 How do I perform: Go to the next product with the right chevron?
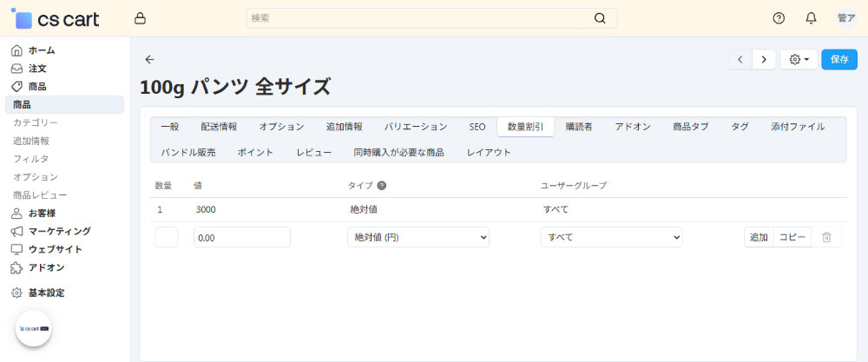tap(764, 59)
